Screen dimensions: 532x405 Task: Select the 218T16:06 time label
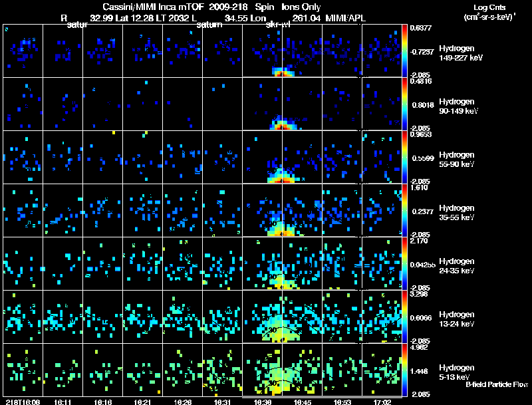coord(23,402)
